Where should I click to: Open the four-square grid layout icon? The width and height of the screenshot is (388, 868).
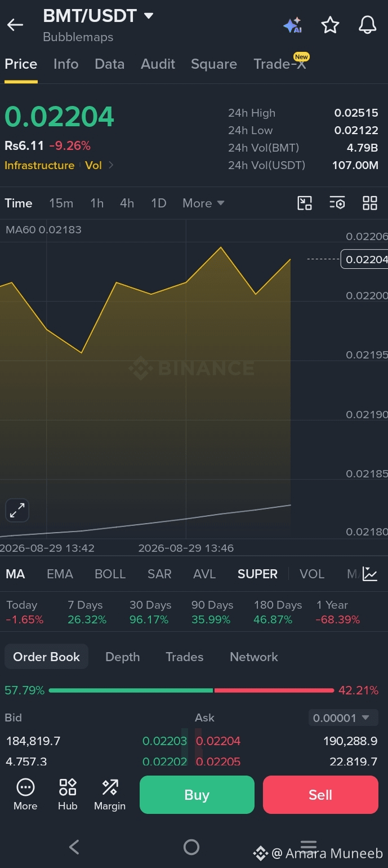pyautogui.click(x=370, y=203)
